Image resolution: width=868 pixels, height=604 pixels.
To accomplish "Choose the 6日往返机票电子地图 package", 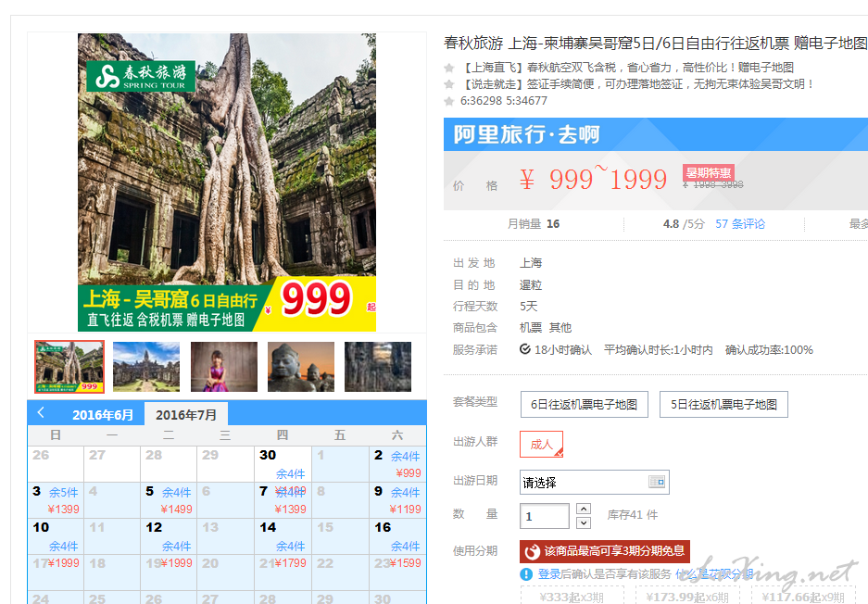I will [x=584, y=404].
